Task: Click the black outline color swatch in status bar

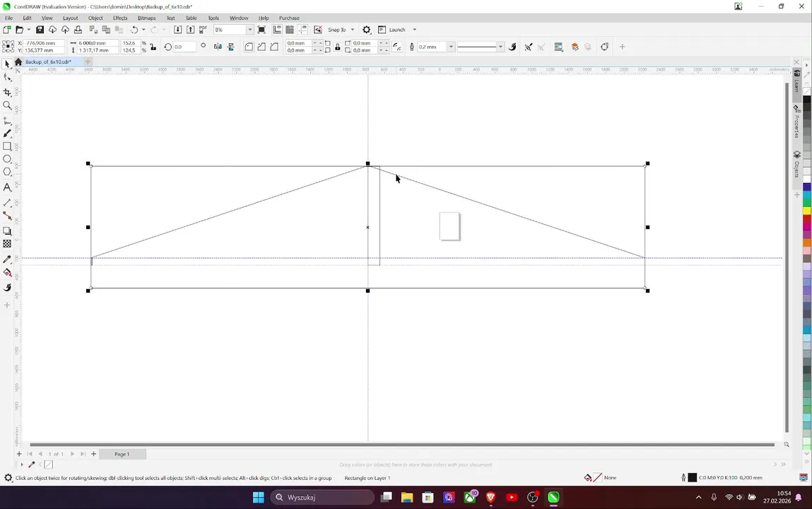Action: point(692,477)
